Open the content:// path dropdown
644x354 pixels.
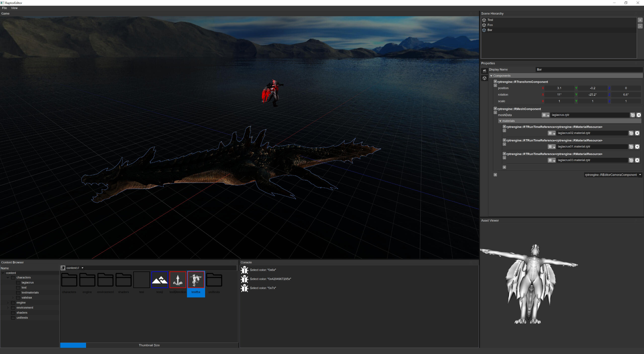pos(83,268)
